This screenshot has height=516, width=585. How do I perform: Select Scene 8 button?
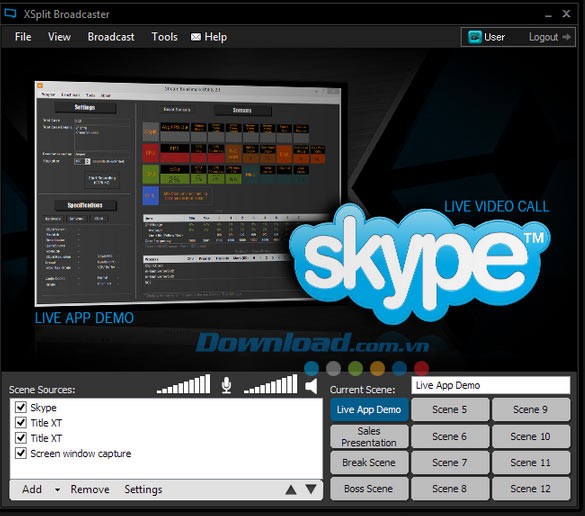450,489
